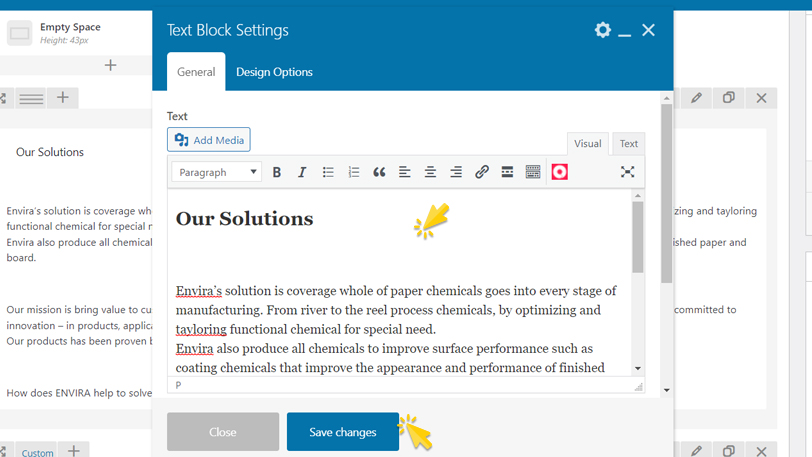Insert Read More tag

tap(507, 172)
